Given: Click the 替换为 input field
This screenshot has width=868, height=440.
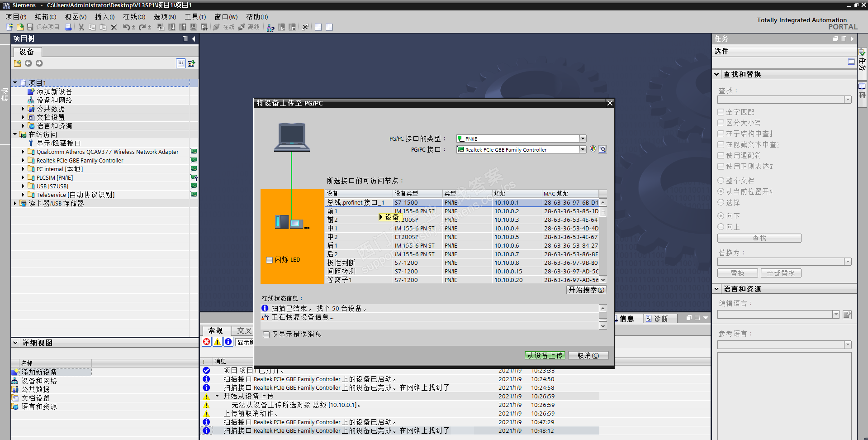Looking at the screenshot, I should point(781,262).
